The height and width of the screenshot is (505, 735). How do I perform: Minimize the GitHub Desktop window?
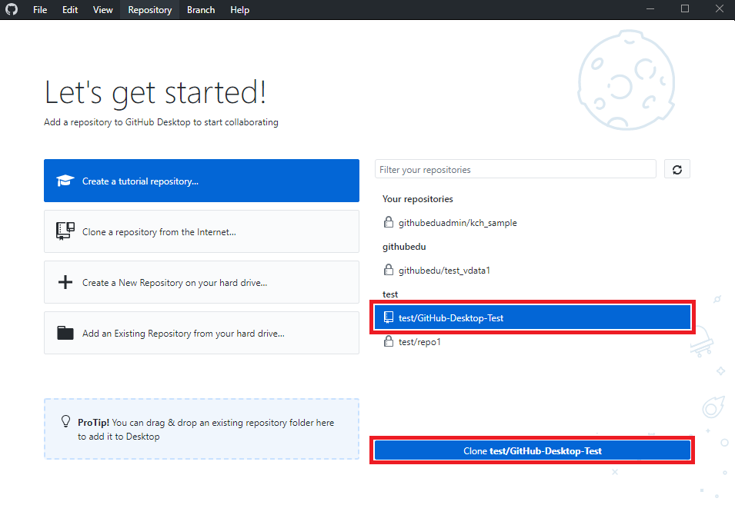click(x=650, y=9)
